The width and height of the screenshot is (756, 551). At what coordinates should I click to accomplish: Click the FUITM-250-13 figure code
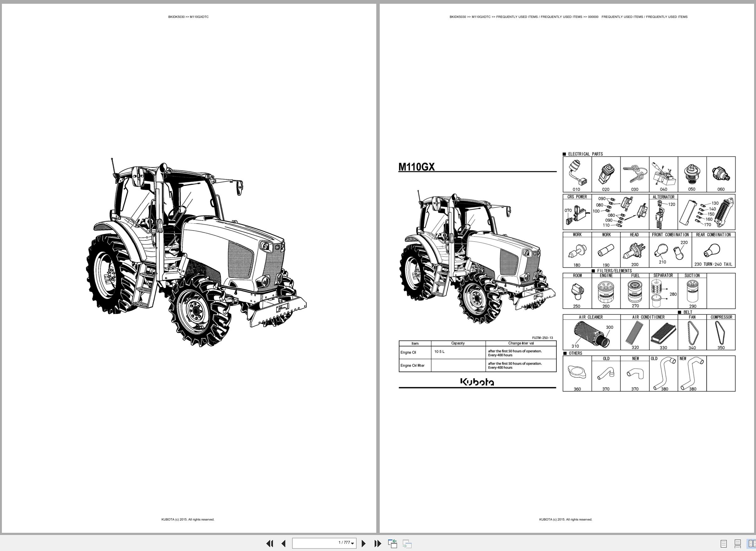[542, 338]
